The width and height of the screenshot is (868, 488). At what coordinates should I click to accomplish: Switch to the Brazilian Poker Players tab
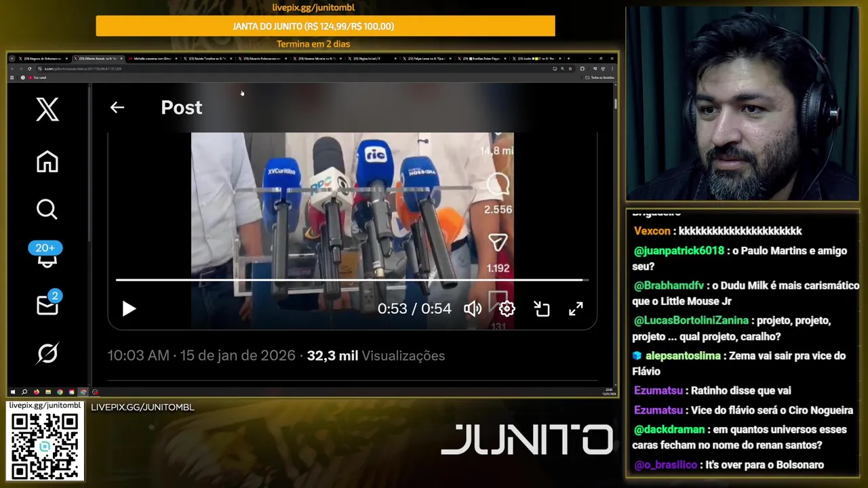point(481,59)
